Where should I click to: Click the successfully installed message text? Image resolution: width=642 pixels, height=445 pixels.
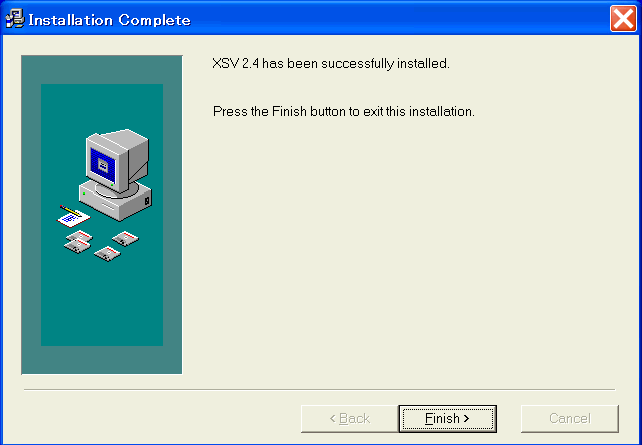[x=331, y=63]
